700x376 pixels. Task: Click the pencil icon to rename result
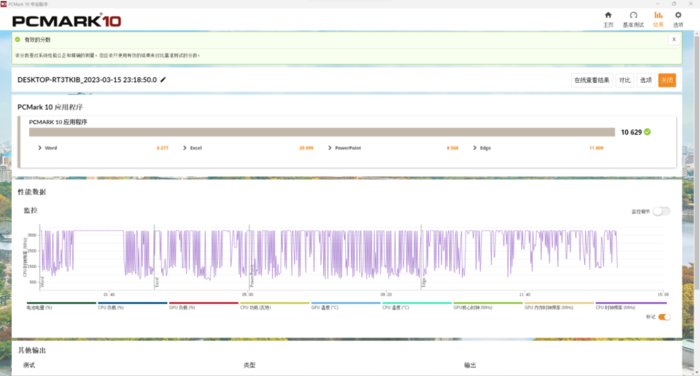point(163,79)
